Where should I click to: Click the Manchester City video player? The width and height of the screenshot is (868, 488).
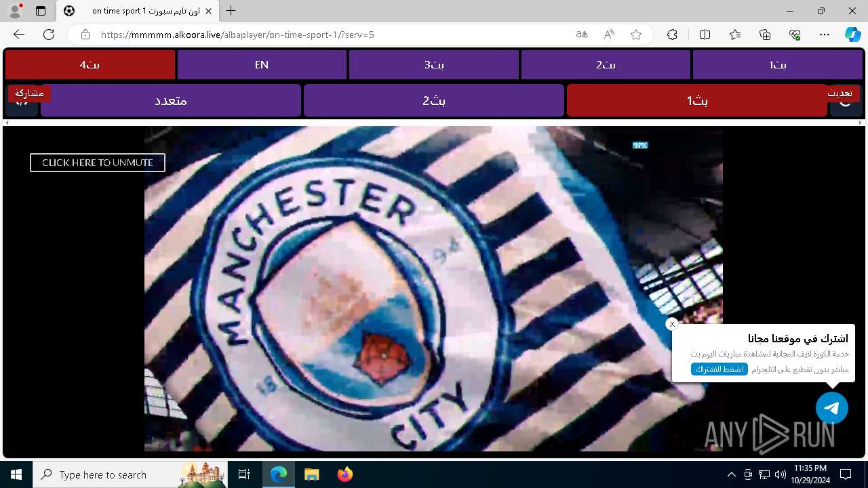coord(433,289)
